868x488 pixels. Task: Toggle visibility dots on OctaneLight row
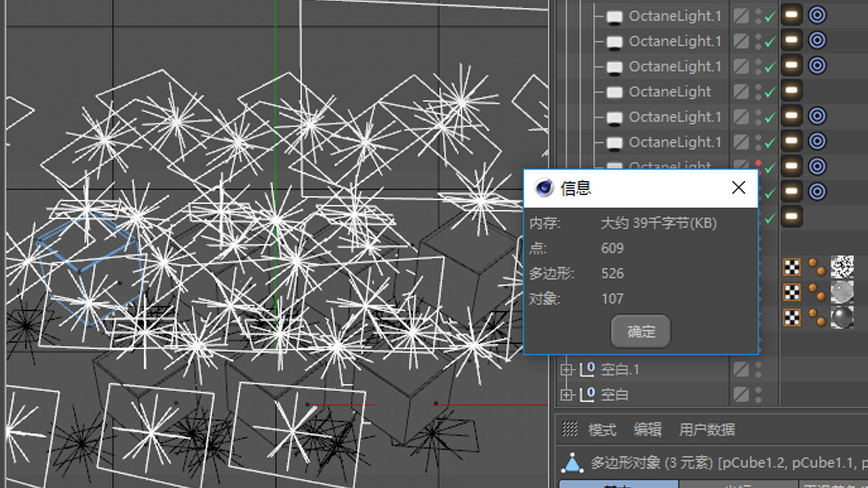point(758,92)
